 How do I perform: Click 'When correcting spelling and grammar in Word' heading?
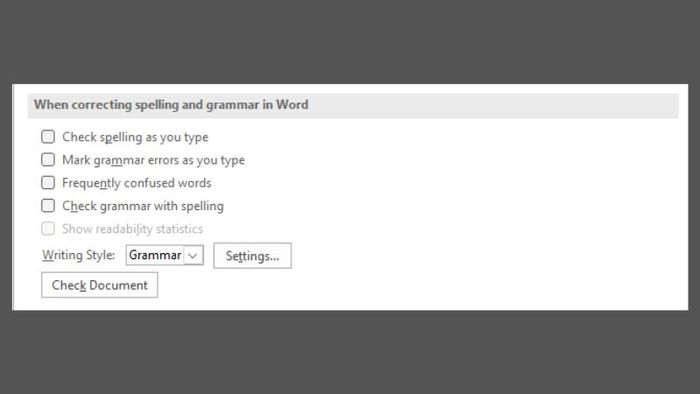[x=171, y=105]
